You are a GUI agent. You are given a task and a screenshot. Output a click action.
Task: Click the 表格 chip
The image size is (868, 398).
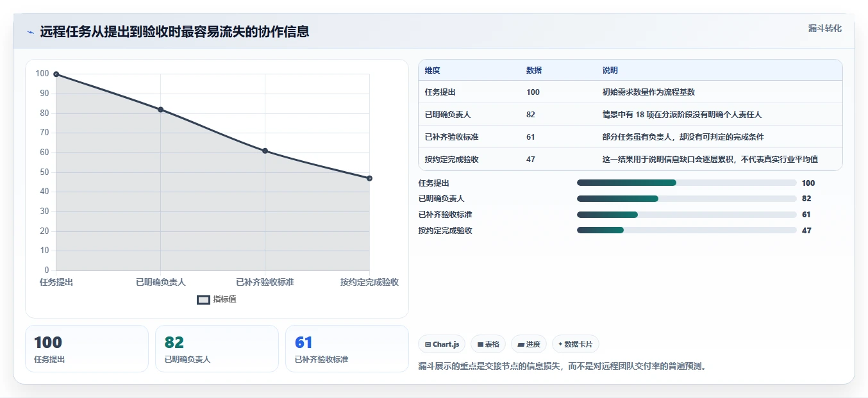(x=488, y=344)
